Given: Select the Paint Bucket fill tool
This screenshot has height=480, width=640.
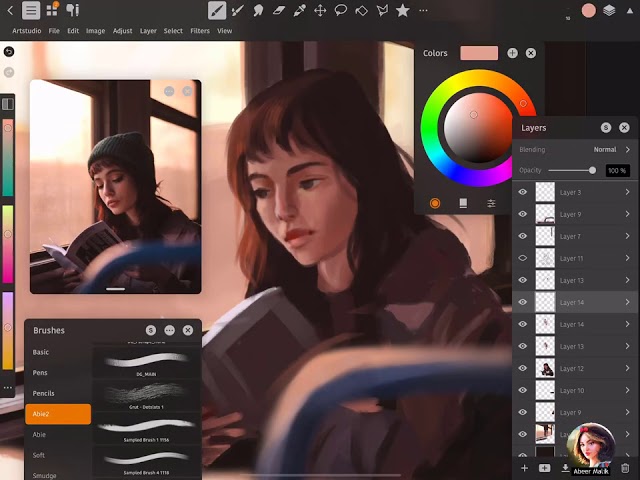Looking at the screenshot, I should [x=362, y=10].
